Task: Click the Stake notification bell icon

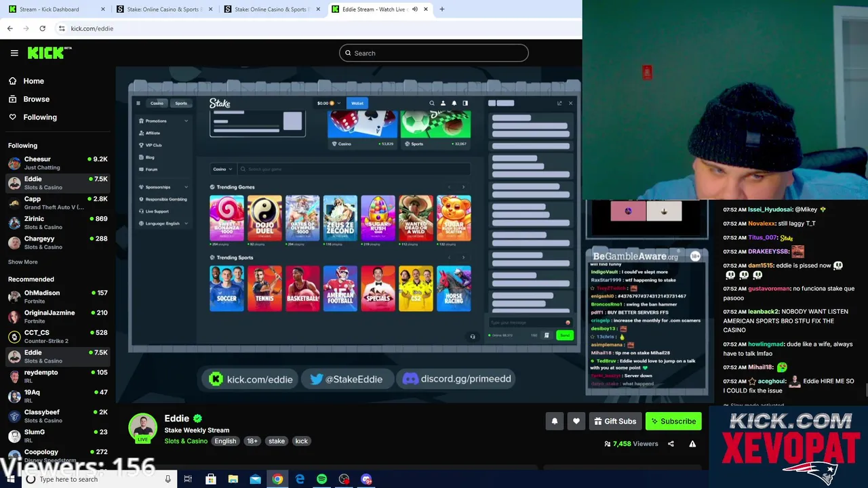Action: [x=454, y=103]
